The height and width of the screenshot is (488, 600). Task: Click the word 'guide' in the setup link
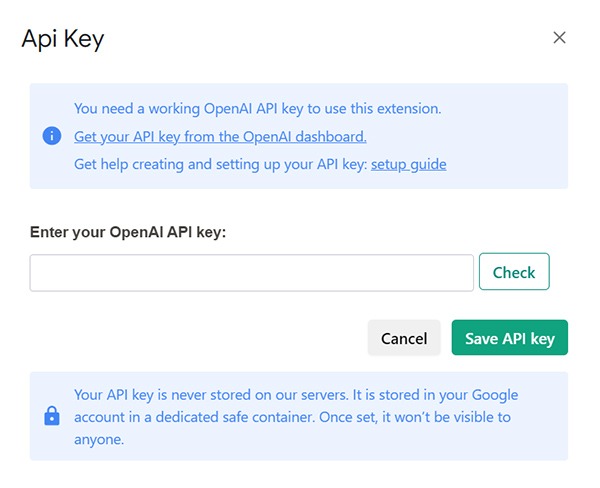point(428,164)
